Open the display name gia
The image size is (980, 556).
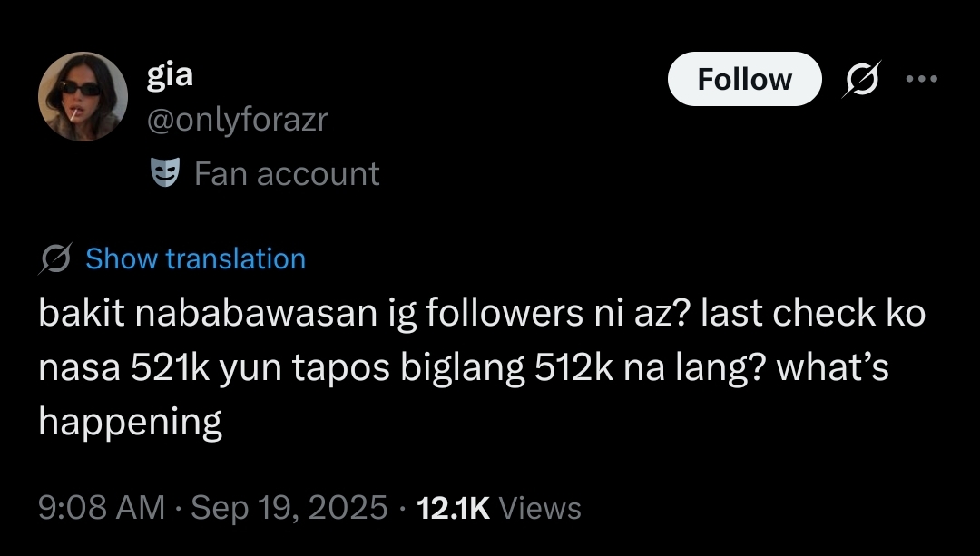[170, 75]
